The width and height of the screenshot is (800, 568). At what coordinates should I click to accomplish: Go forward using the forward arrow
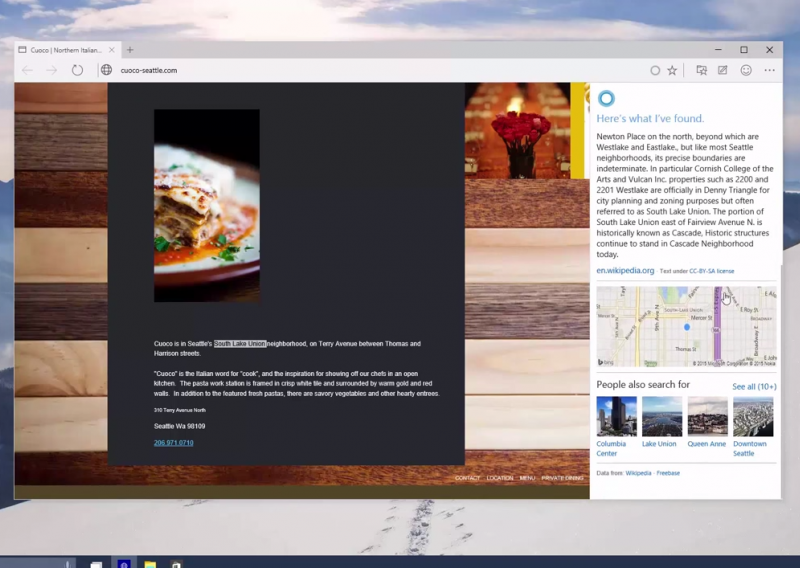coord(52,70)
